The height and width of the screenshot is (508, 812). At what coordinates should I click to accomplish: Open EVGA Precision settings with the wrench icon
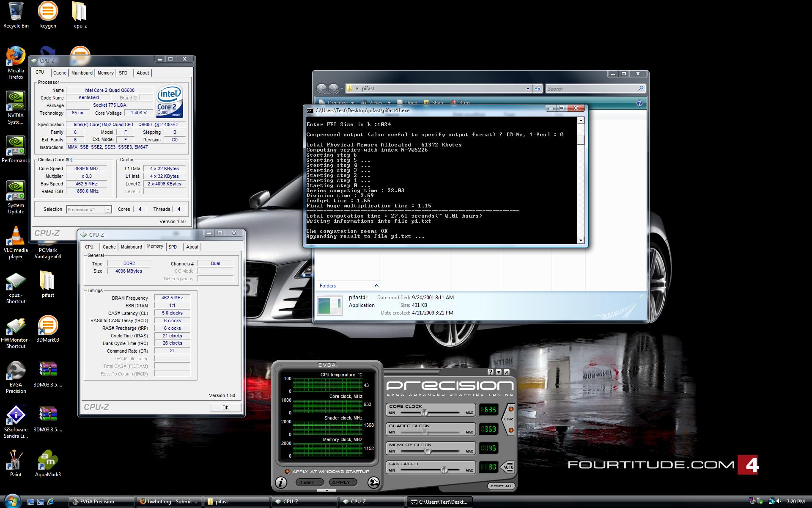[x=373, y=482]
